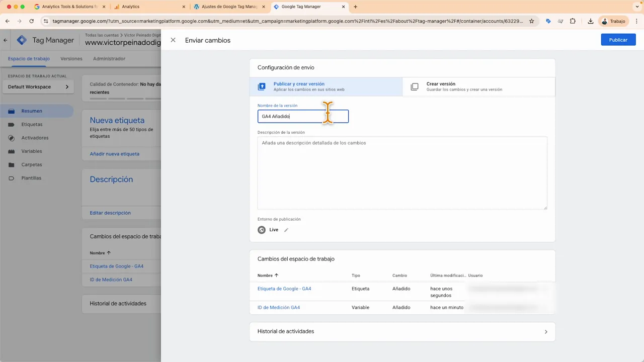Open the Etiqueta de Google - GA4 link
This screenshot has height=362, width=644.
[284, 289]
